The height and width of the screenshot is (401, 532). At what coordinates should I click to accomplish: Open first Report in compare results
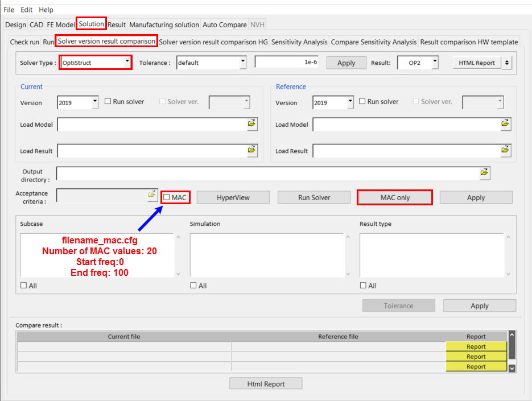click(476, 346)
